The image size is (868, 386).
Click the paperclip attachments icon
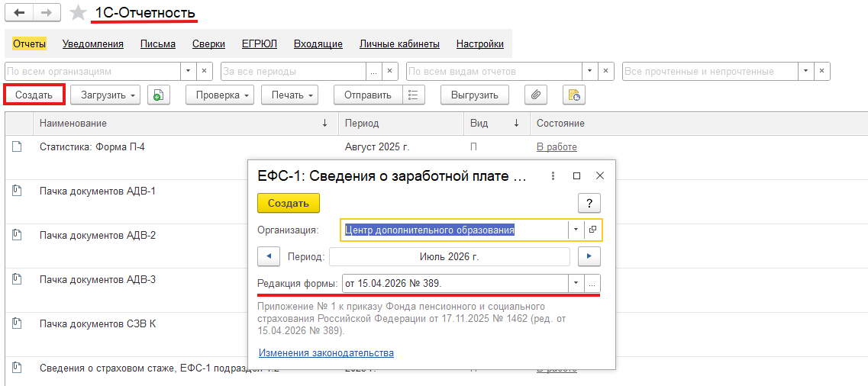click(535, 95)
